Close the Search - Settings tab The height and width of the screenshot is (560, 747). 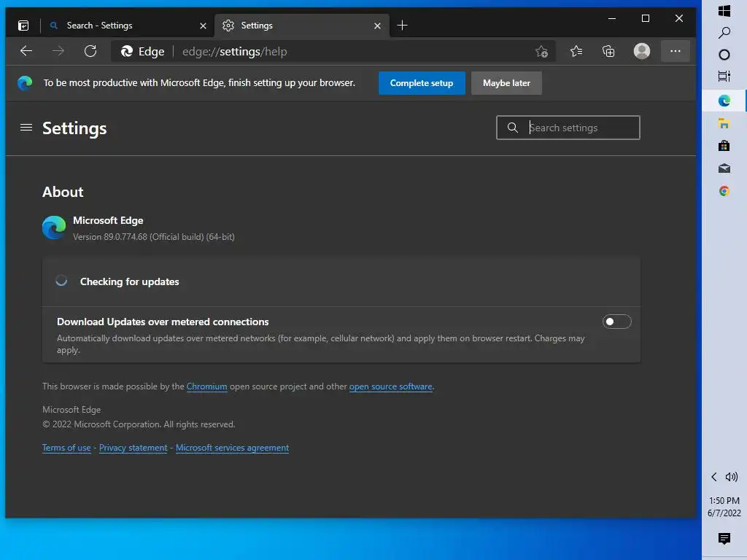203,26
